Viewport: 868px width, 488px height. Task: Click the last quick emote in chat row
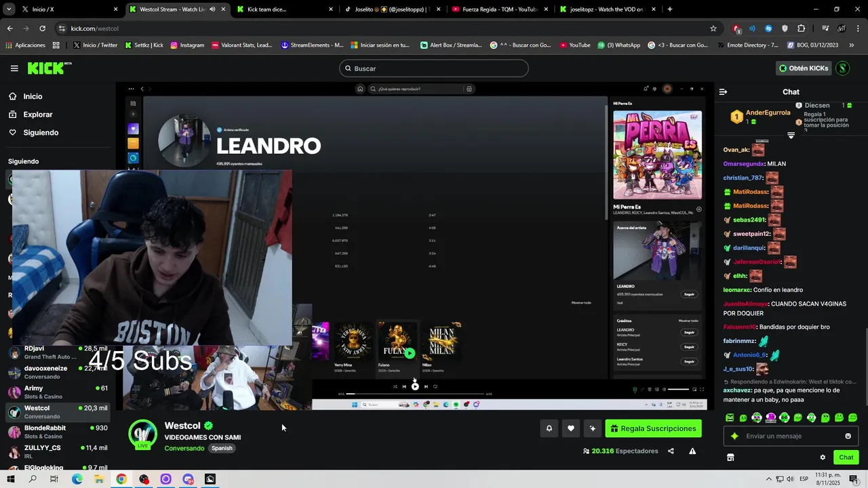[x=852, y=418]
